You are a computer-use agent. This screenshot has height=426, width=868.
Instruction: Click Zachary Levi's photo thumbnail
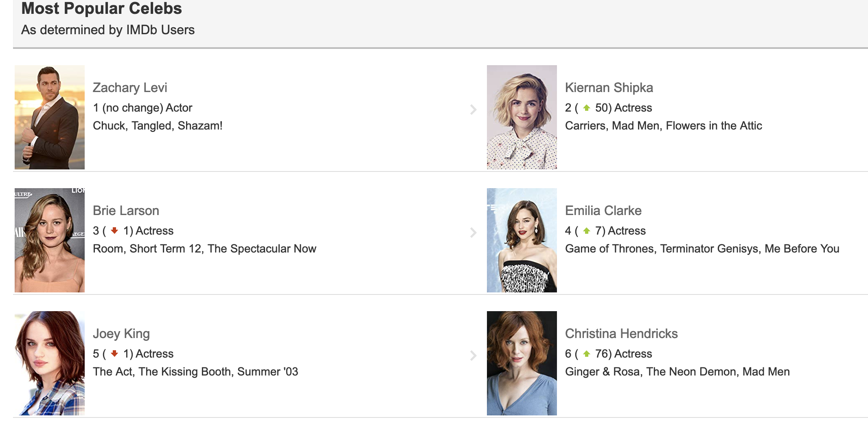49,117
